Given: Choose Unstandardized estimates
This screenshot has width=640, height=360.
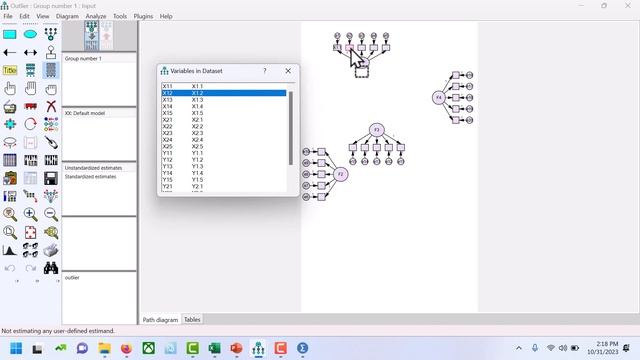Looking at the screenshot, I should (x=93, y=168).
